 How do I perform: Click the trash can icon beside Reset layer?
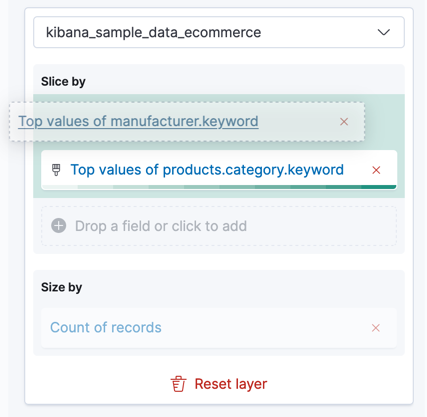tap(178, 384)
